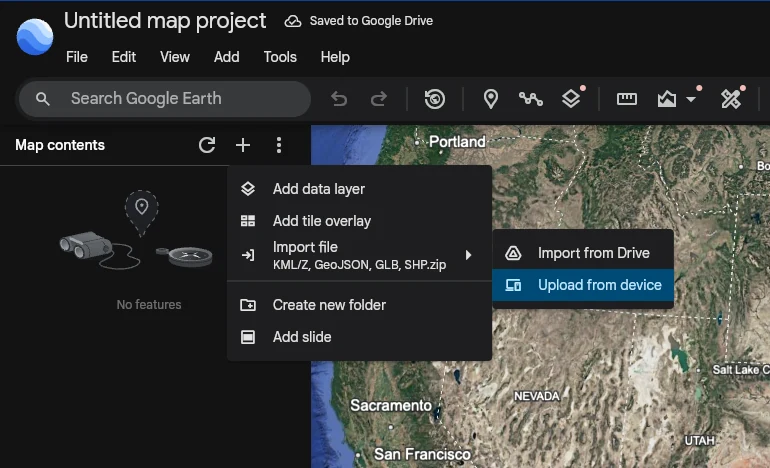Click the plus icon in Map contents
This screenshot has width=770, height=468.
243,145
